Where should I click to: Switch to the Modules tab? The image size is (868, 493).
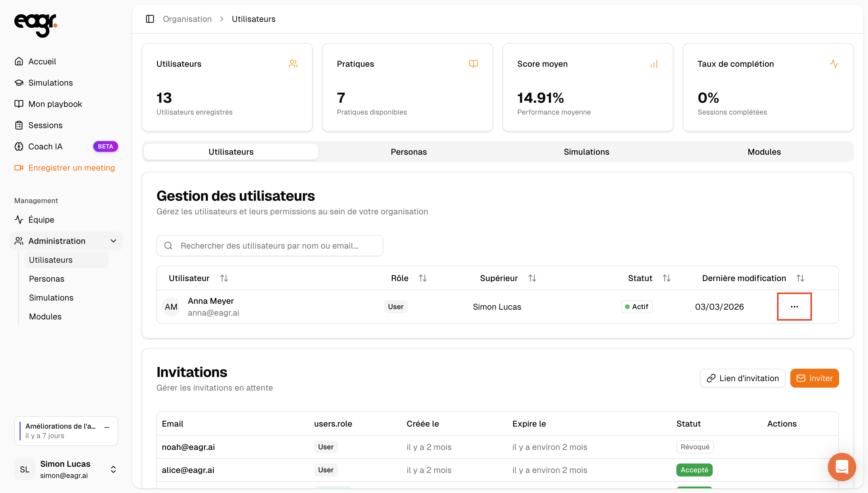point(764,152)
